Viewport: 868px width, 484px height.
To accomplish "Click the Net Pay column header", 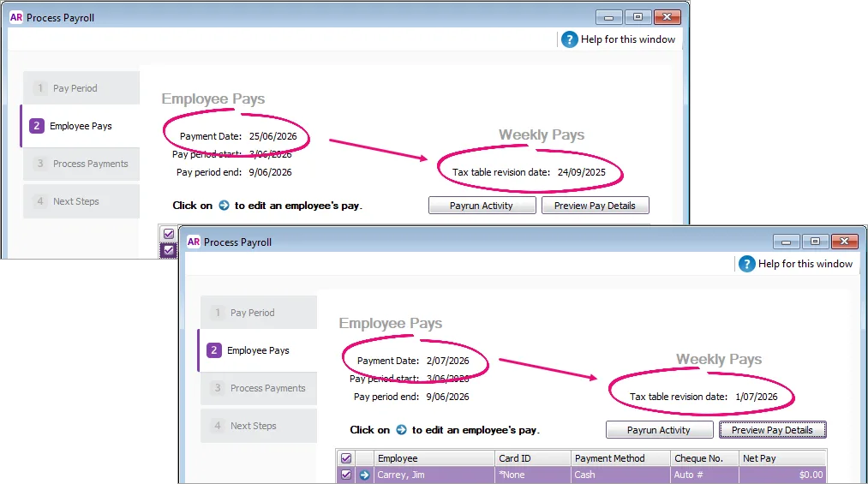I will [x=783, y=458].
